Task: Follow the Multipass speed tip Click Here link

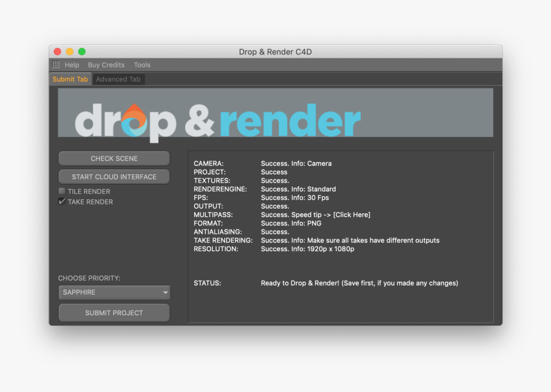Action: [x=351, y=215]
